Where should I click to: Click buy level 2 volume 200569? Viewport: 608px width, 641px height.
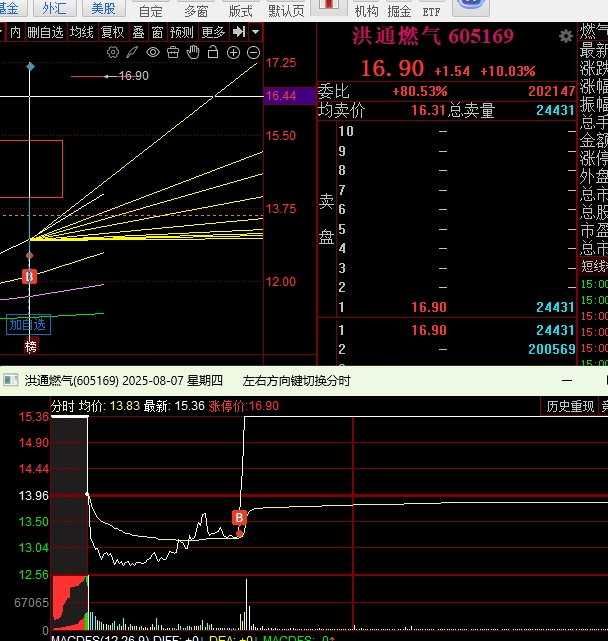point(552,349)
